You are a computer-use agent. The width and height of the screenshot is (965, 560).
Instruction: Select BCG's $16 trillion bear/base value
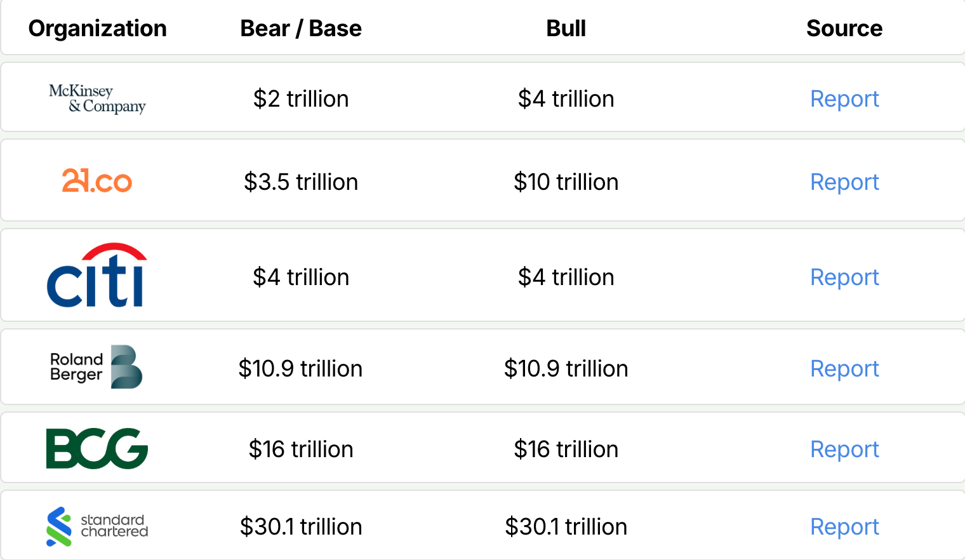pos(301,450)
